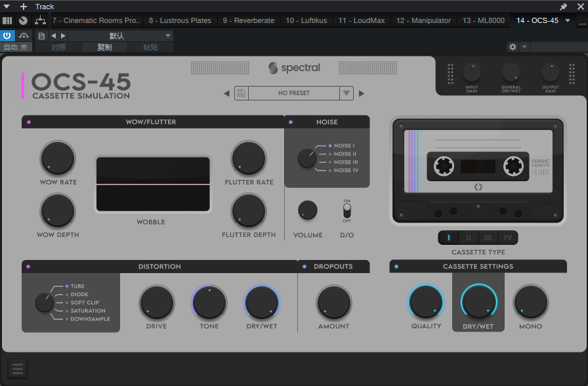Click the 复制 copy button

[104, 47]
